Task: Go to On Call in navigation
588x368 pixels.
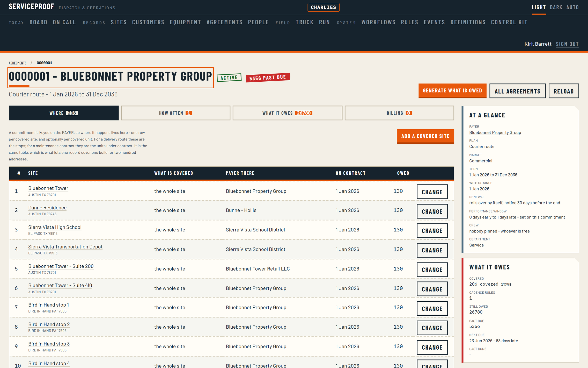Action: tap(64, 22)
